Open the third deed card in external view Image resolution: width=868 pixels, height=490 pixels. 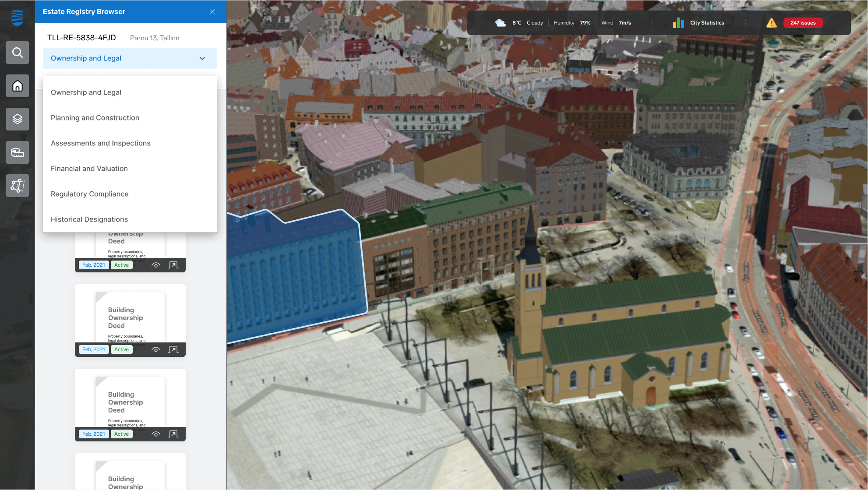pyautogui.click(x=173, y=434)
